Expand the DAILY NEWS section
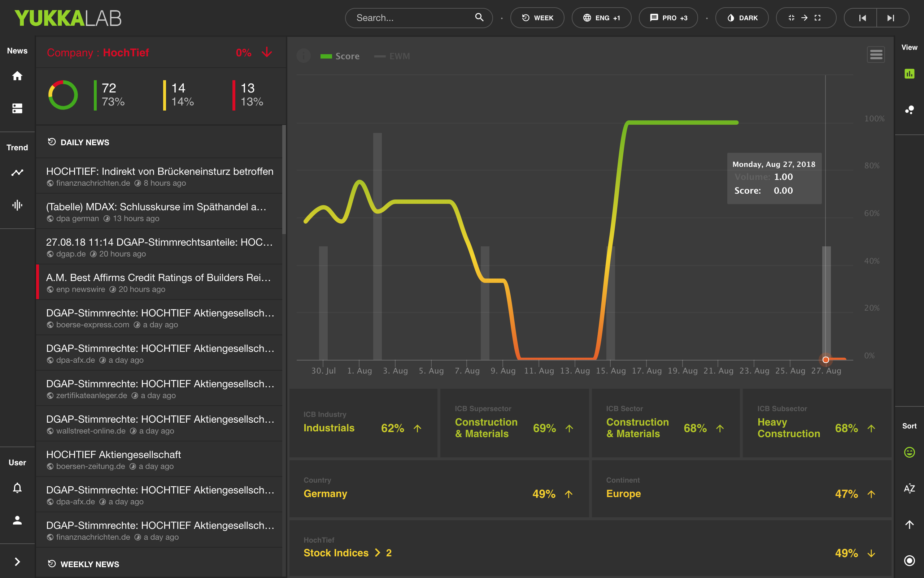 coord(159,142)
